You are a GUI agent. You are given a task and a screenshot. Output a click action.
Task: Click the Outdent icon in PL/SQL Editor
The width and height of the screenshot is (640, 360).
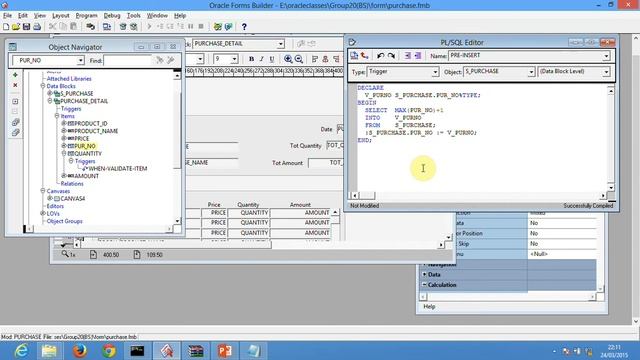pos(418,56)
